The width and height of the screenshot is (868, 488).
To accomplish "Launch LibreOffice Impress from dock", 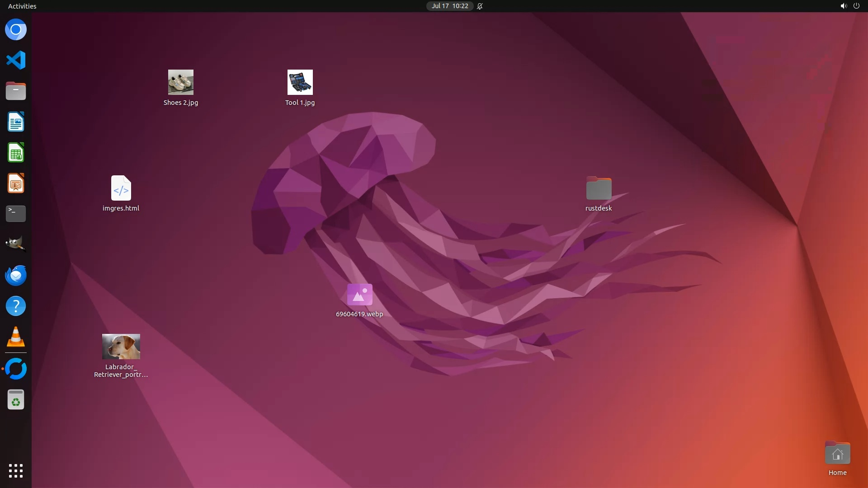I will (16, 183).
